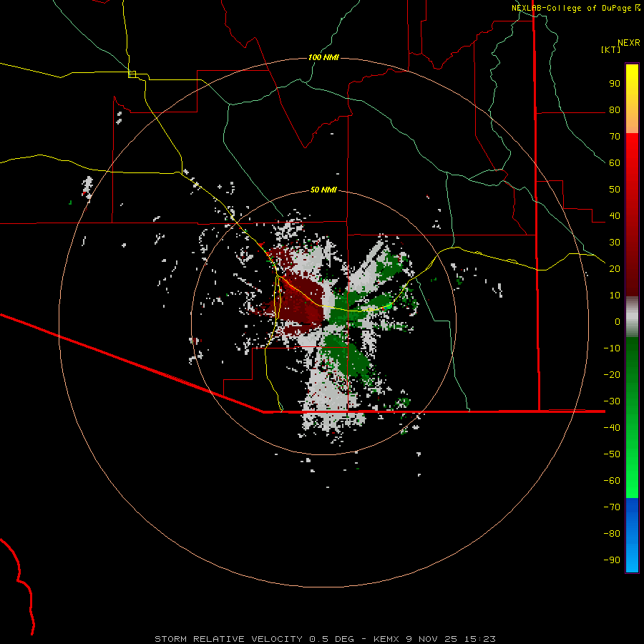This screenshot has width=644, height=644.
Task: Click the positive 90 scale value
Action: point(615,84)
